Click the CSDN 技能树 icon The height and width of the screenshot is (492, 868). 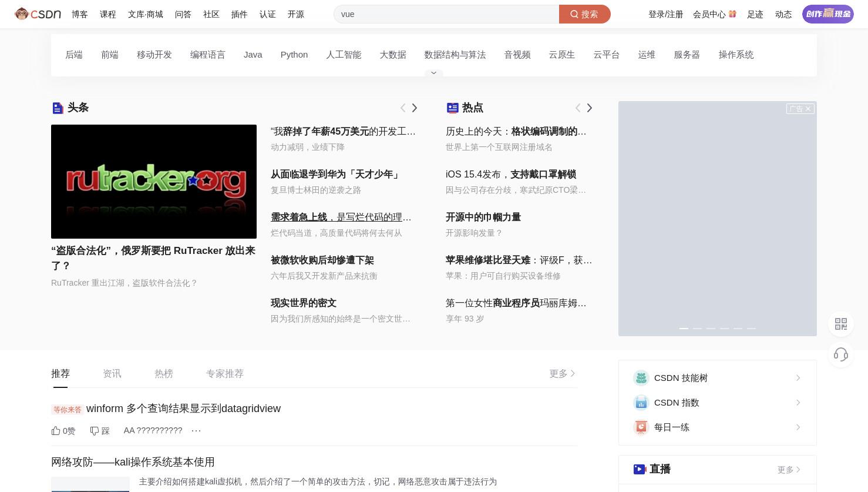(x=641, y=378)
